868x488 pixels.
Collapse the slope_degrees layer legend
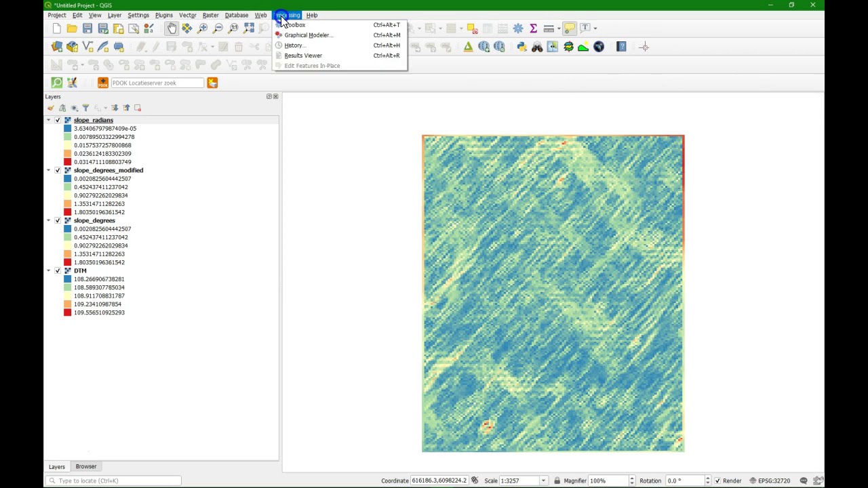point(49,220)
